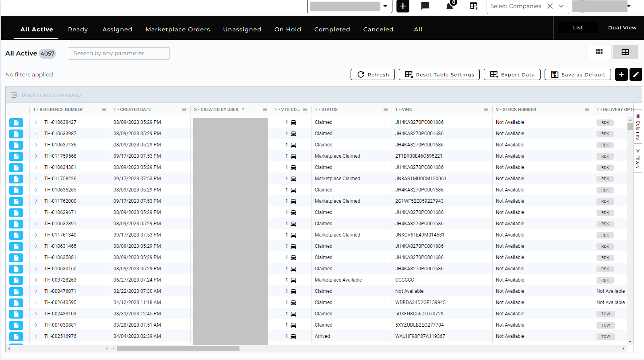
Task: Expand row TH-011758226
Action: tap(36, 179)
